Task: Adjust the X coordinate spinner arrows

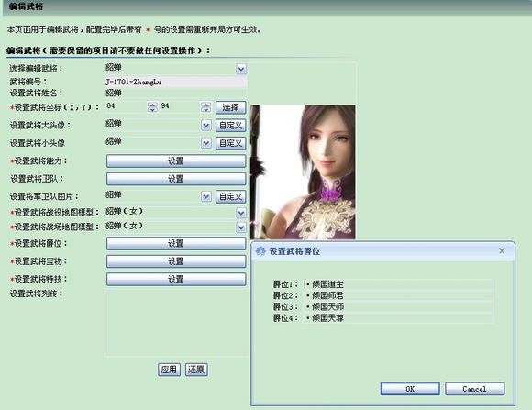Action: [152, 107]
